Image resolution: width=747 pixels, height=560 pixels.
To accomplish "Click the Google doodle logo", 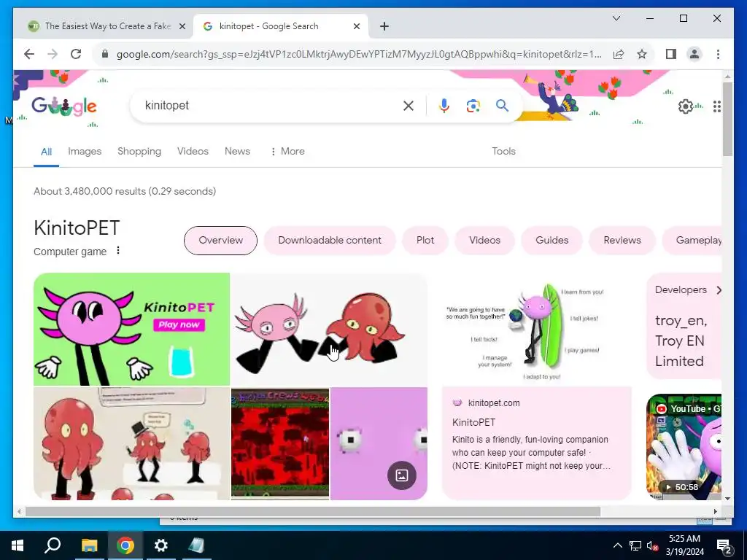I will click(x=64, y=106).
